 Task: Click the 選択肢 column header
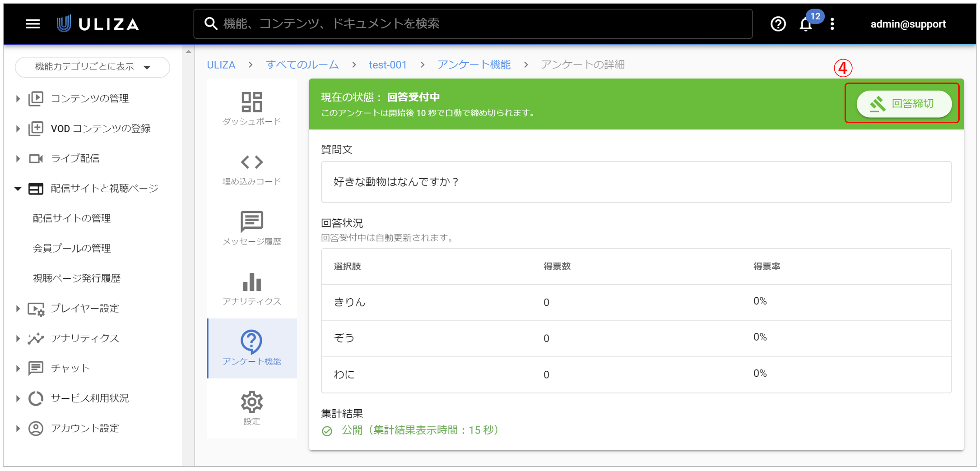click(x=347, y=267)
